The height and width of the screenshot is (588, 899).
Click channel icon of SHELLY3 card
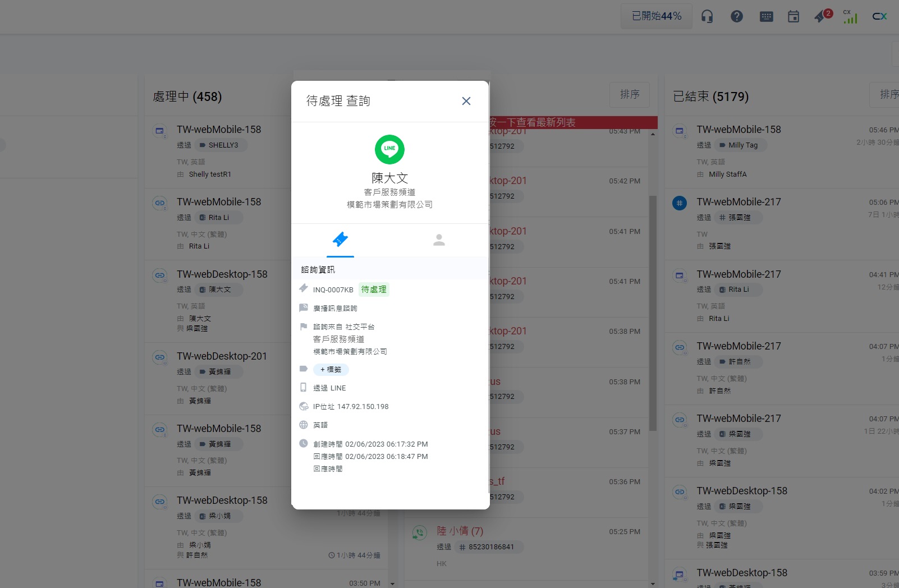pyautogui.click(x=160, y=131)
